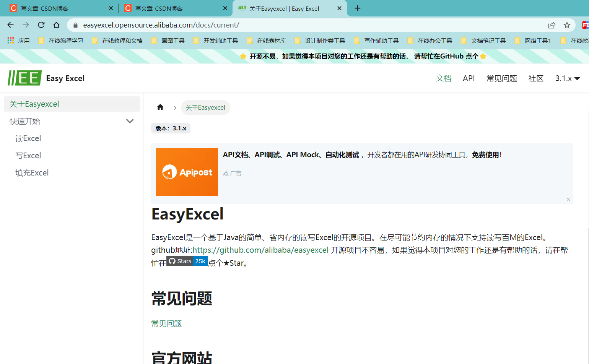Close the first 写文章-CSDN博客 tab
Viewport: 589px width, 364px height.
111,8
